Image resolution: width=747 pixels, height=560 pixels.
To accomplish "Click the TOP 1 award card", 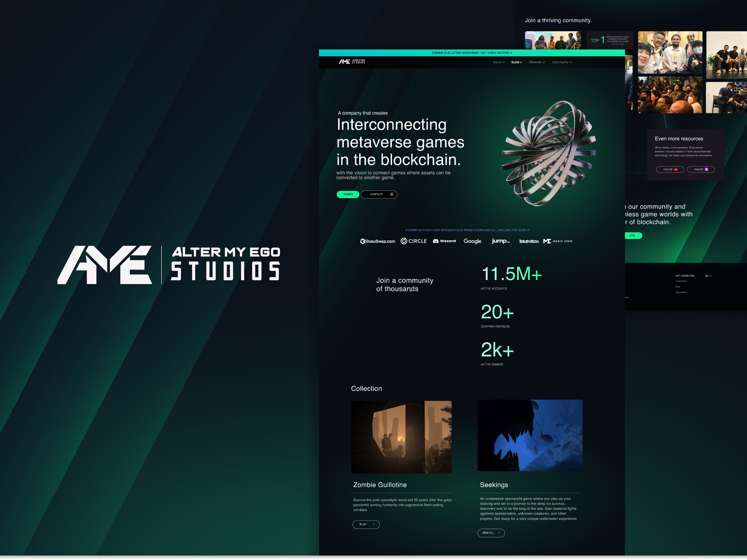I will tap(610, 40).
